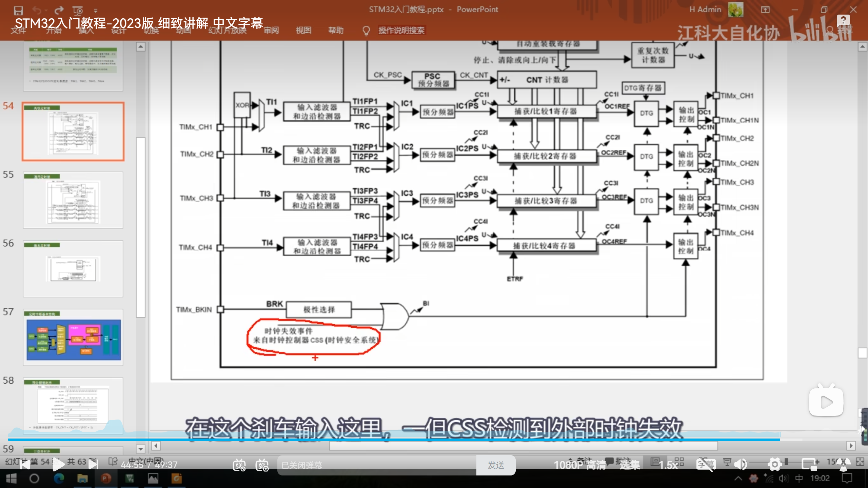868x488 pixels.
Task: Skip to next video in playlist
Action: pos(93,465)
